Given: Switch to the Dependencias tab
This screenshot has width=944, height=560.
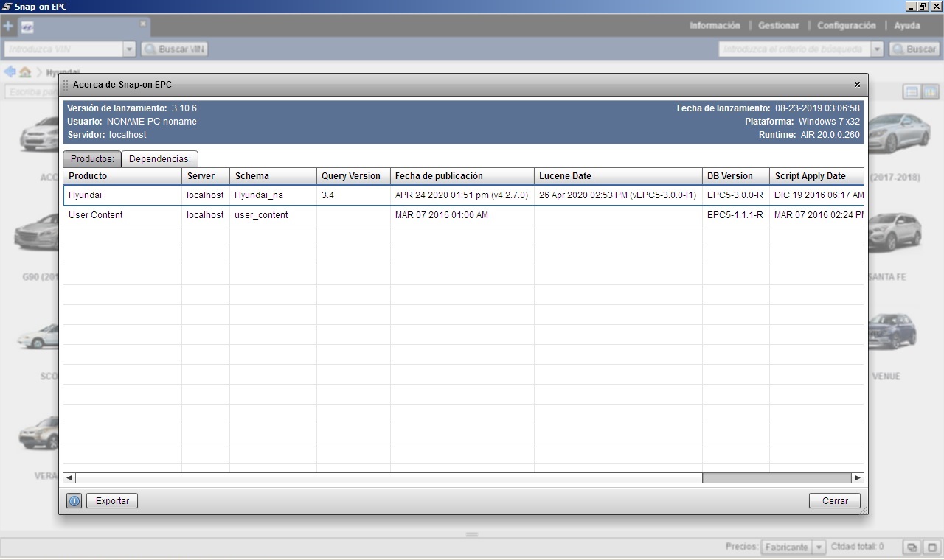Looking at the screenshot, I should click(159, 159).
